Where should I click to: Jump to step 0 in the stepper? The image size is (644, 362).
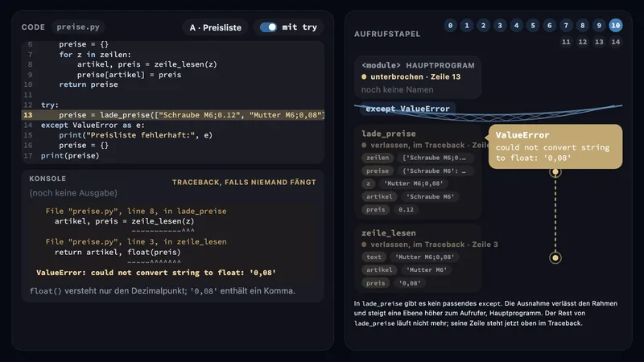(x=450, y=26)
